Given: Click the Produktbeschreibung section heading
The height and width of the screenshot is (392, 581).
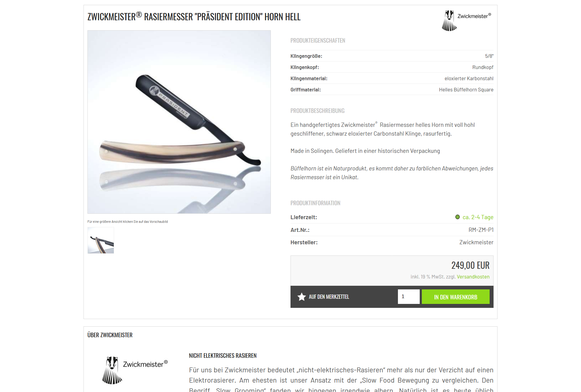Looking at the screenshot, I should tap(317, 111).
